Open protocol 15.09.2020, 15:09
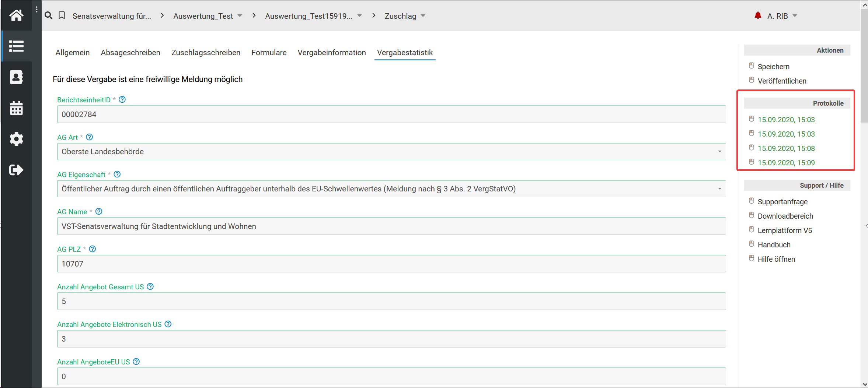Screen dimensions: 868x388 (x=786, y=163)
